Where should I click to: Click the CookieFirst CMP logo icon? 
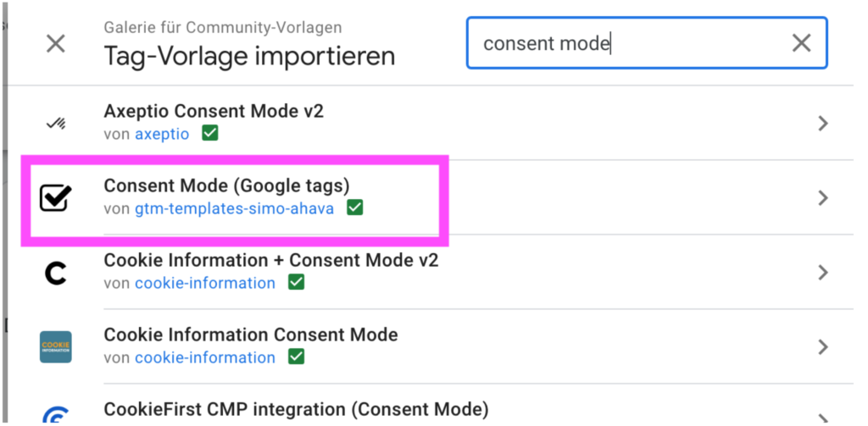tap(56, 412)
